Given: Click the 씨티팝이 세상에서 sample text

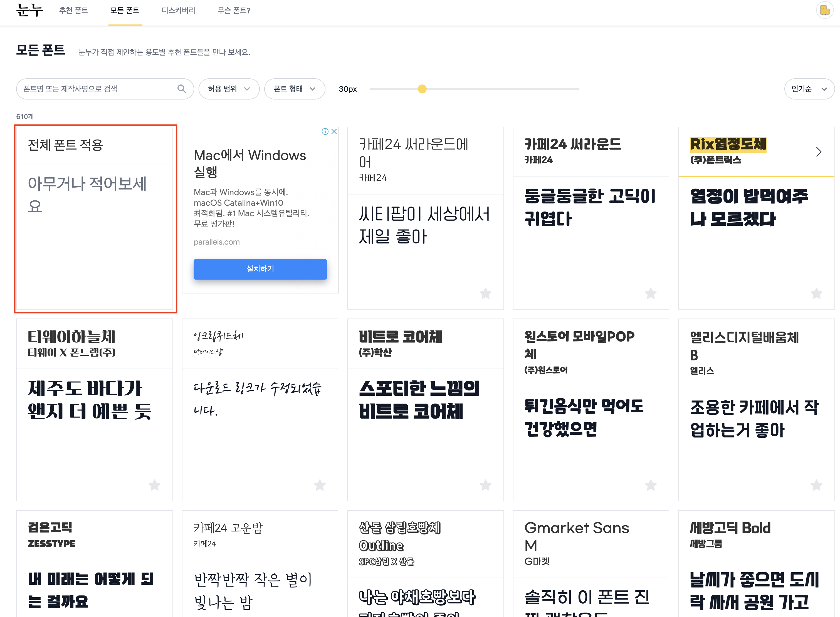Looking at the screenshot, I should pos(424,226).
